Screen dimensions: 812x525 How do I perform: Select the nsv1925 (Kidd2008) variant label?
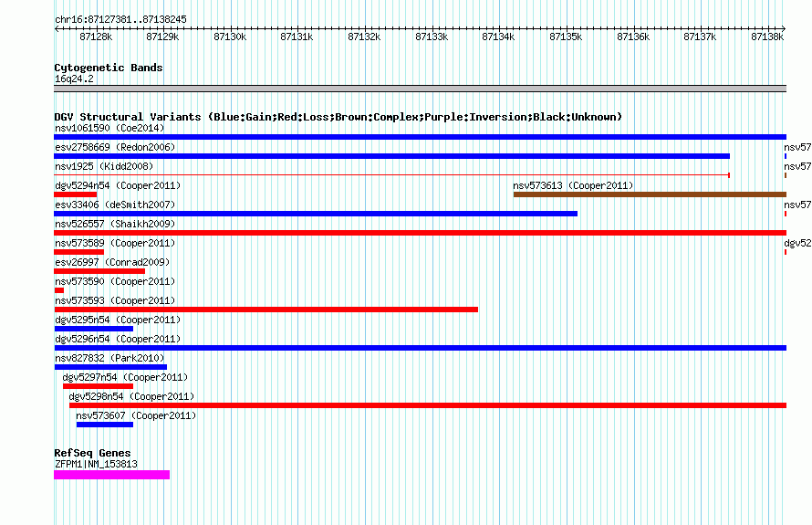[x=104, y=166]
